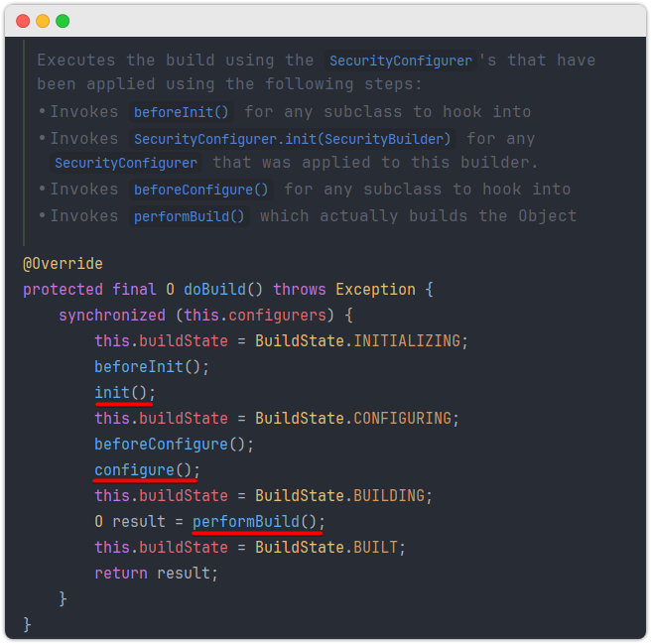Screen dimensions: 651x644
Task: Follow the beforeConfigure() doc link
Action: click(200, 190)
